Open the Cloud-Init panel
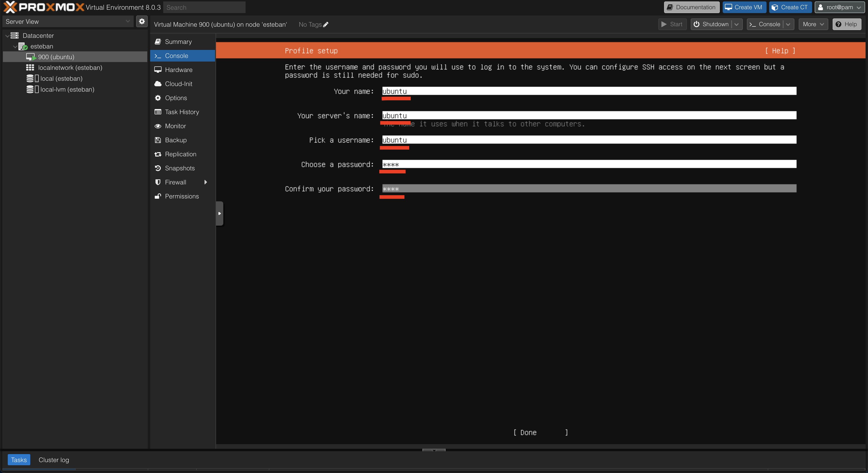 pyautogui.click(x=182, y=84)
